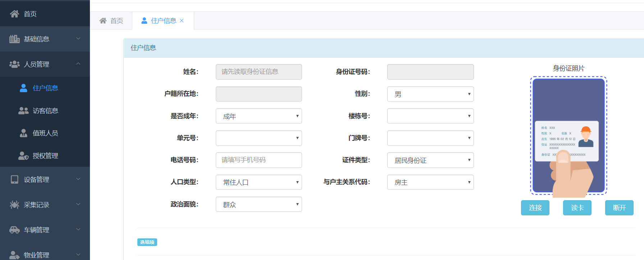644x260 pixels.
Task: Click the 断开 disconnect button
Action: coord(619,208)
